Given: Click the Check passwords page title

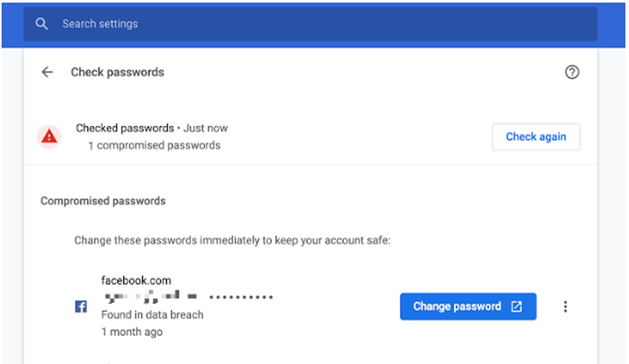Looking at the screenshot, I should (118, 72).
